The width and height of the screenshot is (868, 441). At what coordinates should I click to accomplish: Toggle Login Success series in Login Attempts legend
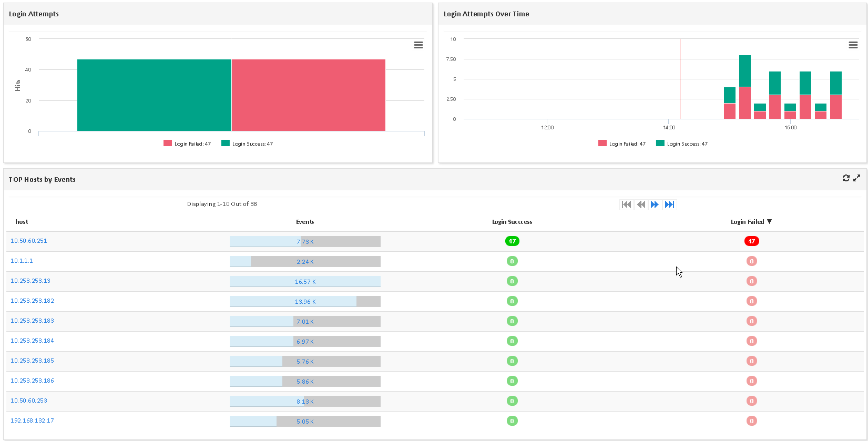pyautogui.click(x=247, y=143)
